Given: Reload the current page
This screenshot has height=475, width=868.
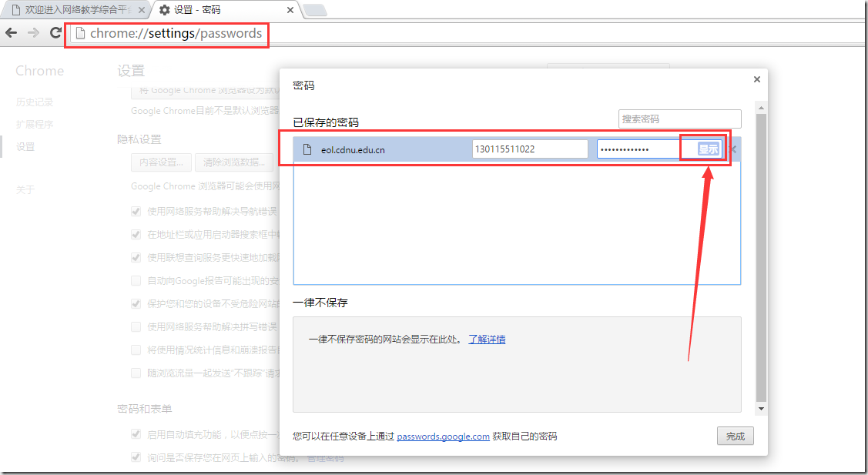Looking at the screenshot, I should (x=55, y=32).
